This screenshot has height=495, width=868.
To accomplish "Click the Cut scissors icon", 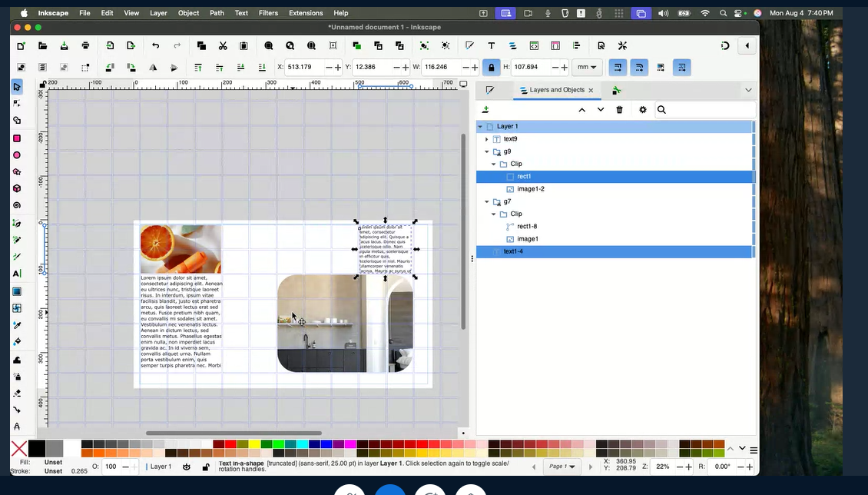I will pos(223,46).
